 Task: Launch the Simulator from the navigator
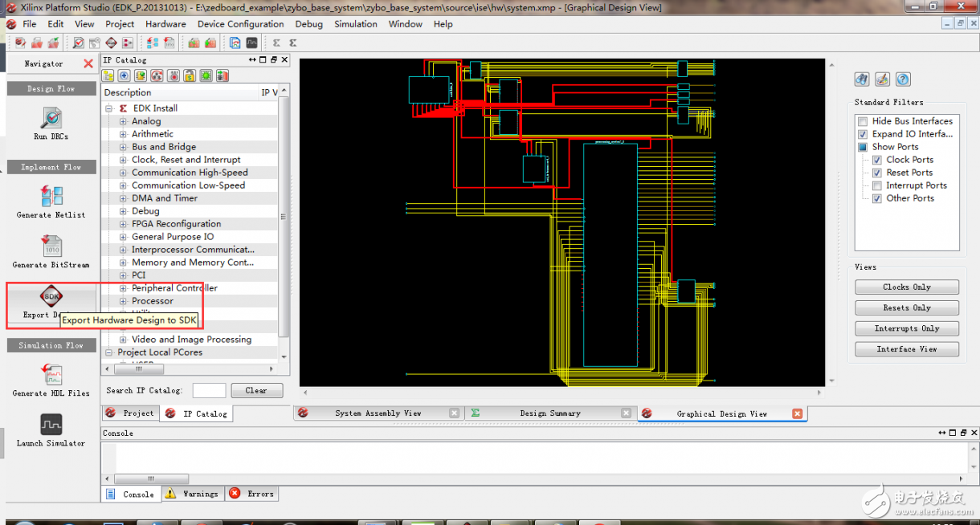point(51,425)
